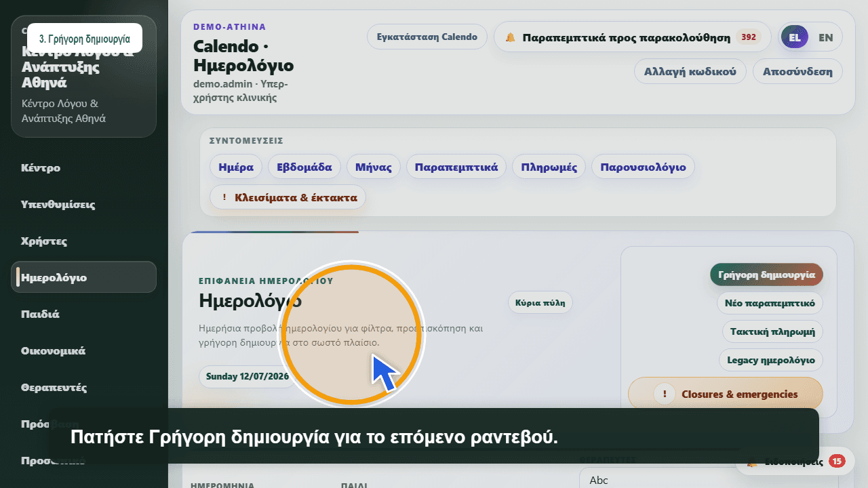
Task: Open Παραπεμπτικά προς παρακολούθηση
Action: [x=633, y=37]
